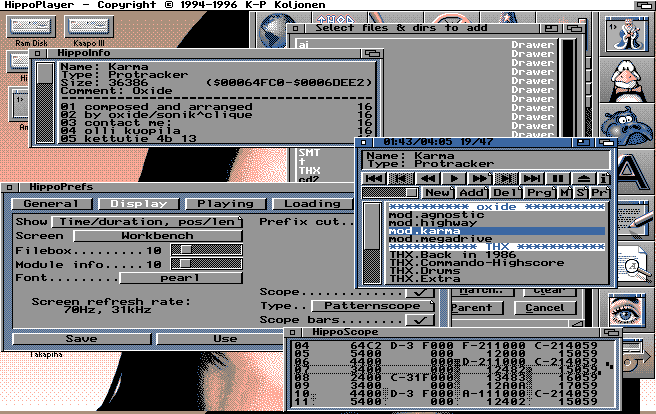Jump to the previous module in playlist
Screen dimensions: 656x414
pos(374,178)
